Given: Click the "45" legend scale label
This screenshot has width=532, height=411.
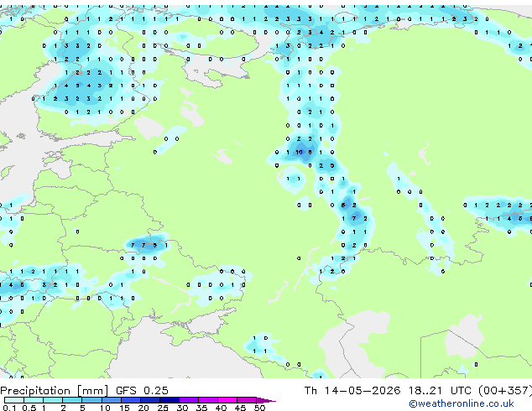Looking at the screenshot, I should [240, 408].
